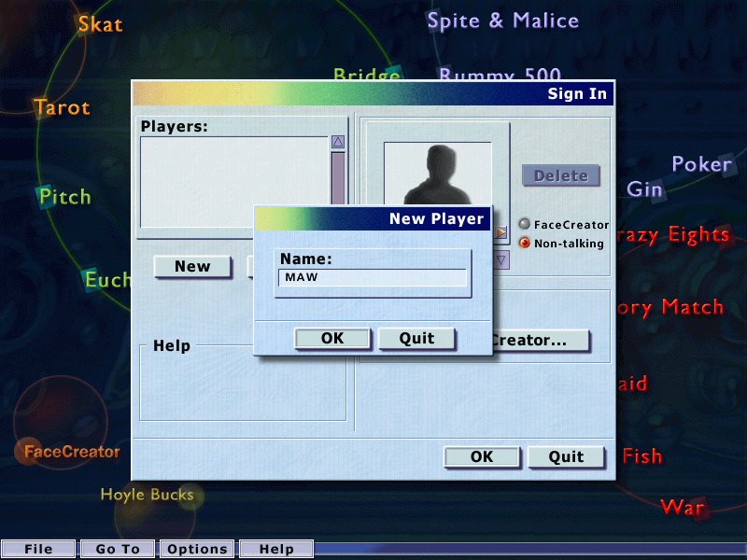Choose the Memory Match game
The height and width of the screenshot is (560, 747).
[x=670, y=308]
